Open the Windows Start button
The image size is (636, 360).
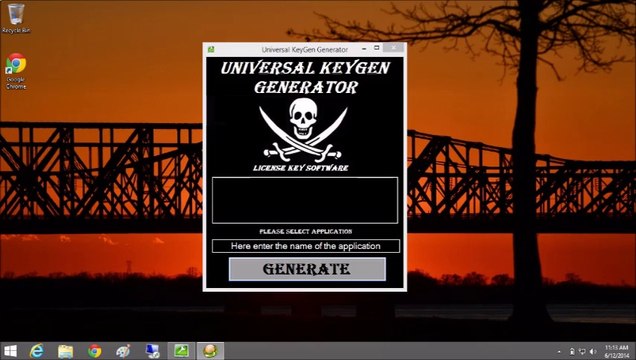(10, 351)
